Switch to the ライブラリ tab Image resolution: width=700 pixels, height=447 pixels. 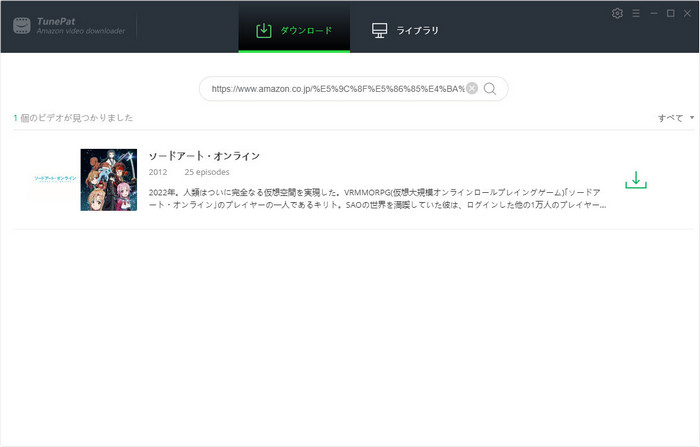(x=405, y=30)
